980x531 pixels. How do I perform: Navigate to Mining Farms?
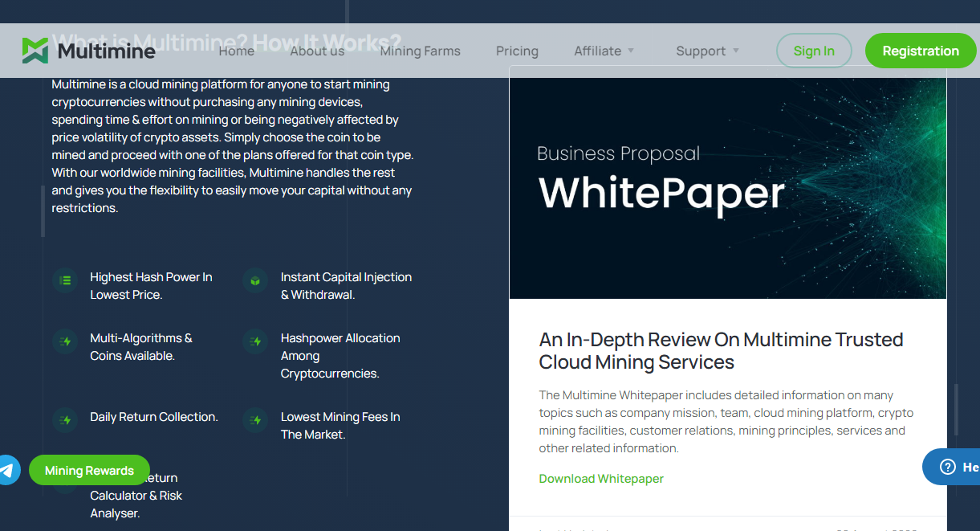(x=421, y=51)
